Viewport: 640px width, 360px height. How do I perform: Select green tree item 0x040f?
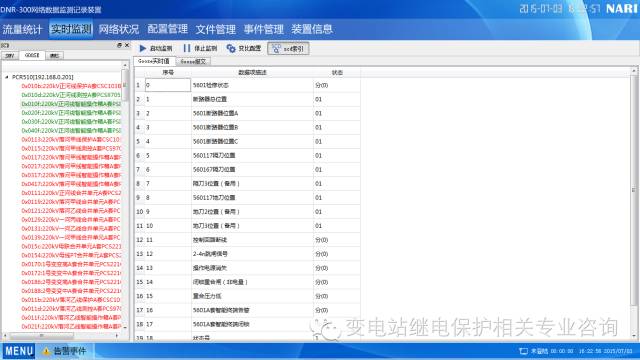(x=71, y=131)
